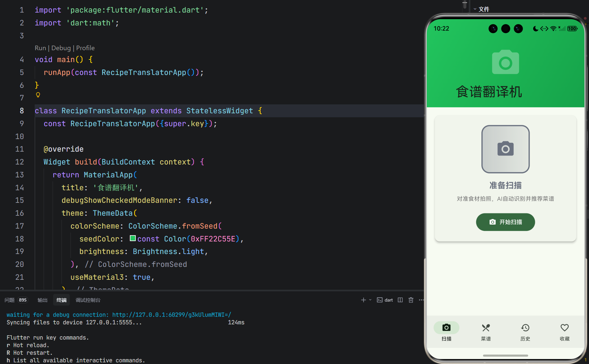
Task: Click the 准备扫描 heading on phone
Action: (505, 185)
